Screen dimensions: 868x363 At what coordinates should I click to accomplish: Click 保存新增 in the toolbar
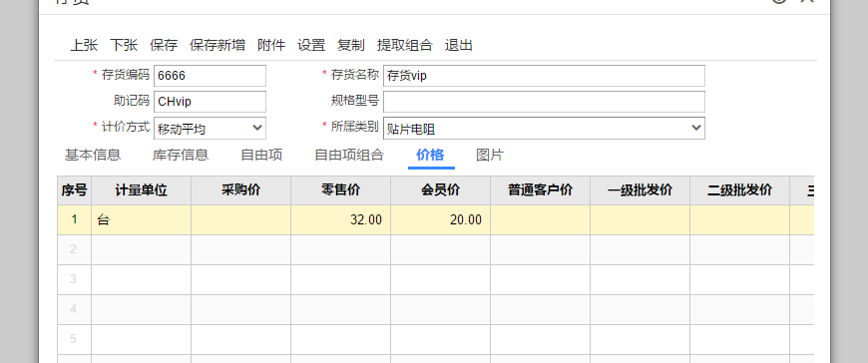point(217,46)
